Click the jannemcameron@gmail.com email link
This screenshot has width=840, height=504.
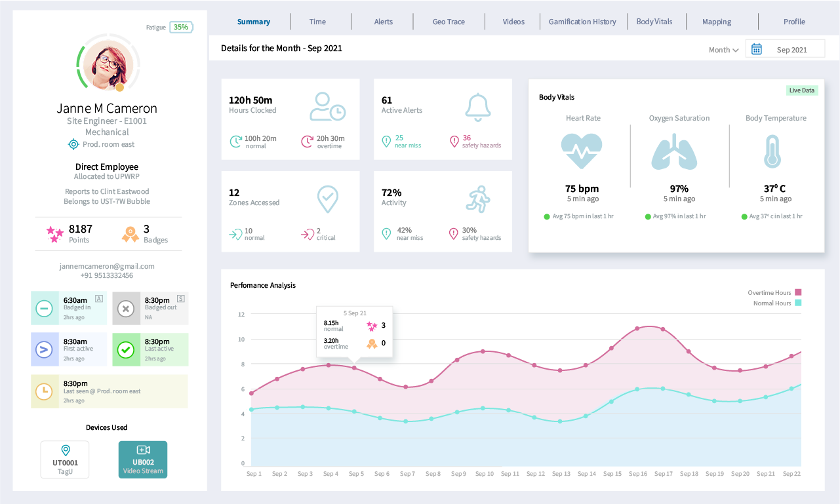[107, 266]
